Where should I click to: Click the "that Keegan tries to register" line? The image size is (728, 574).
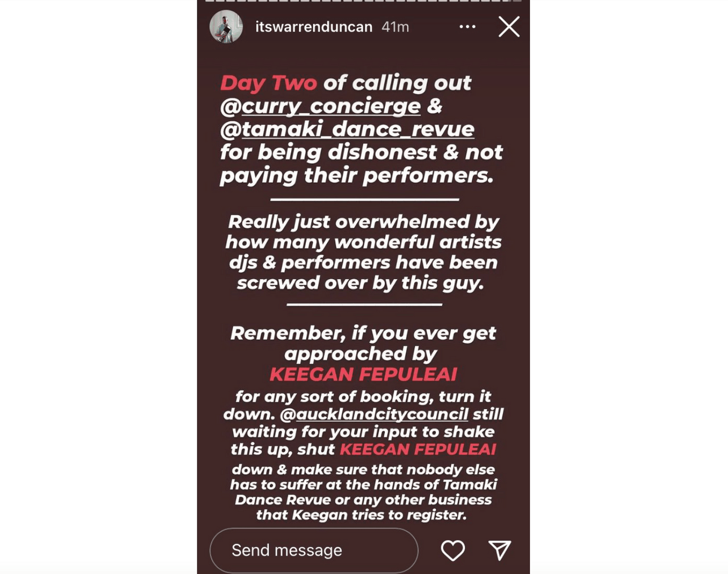(361, 515)
